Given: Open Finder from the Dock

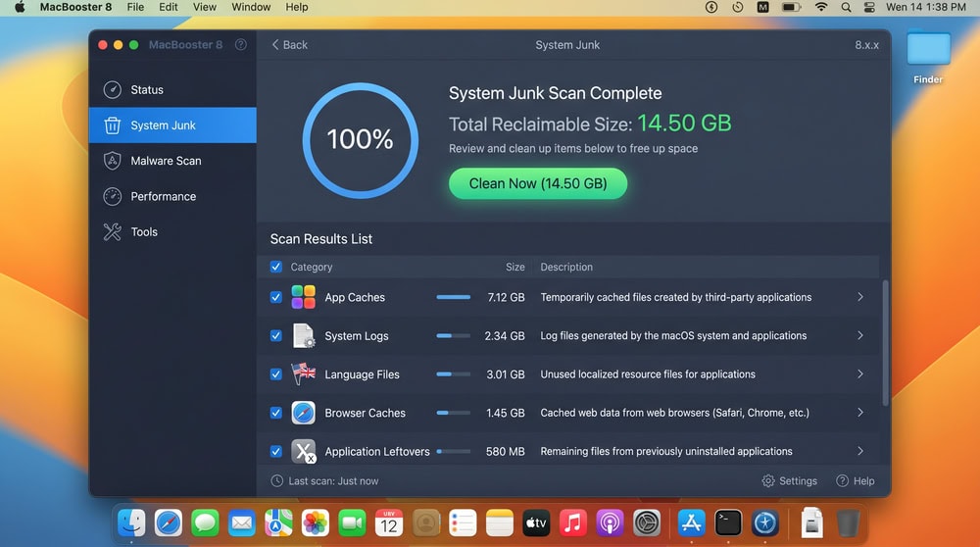Looking at the screenshot, I should coord(132,522).
